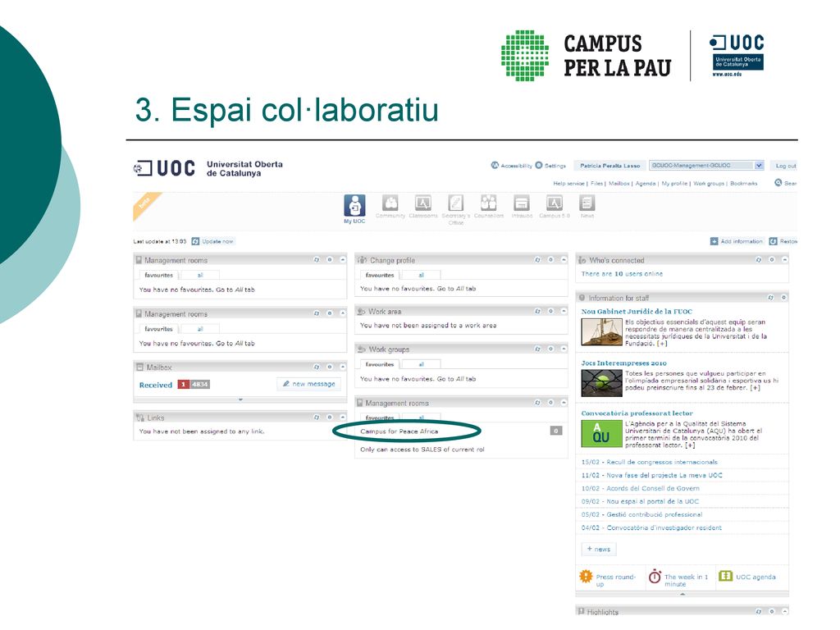Open settings of Information for staff widget
This screenshot has width=840, height=630.
(783, 297)
